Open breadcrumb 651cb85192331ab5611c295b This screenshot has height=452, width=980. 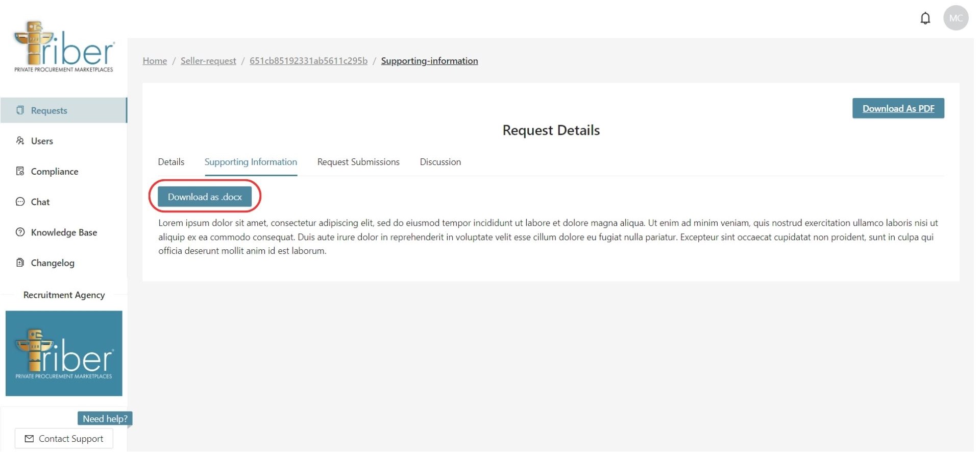click(x=308, y=61)
